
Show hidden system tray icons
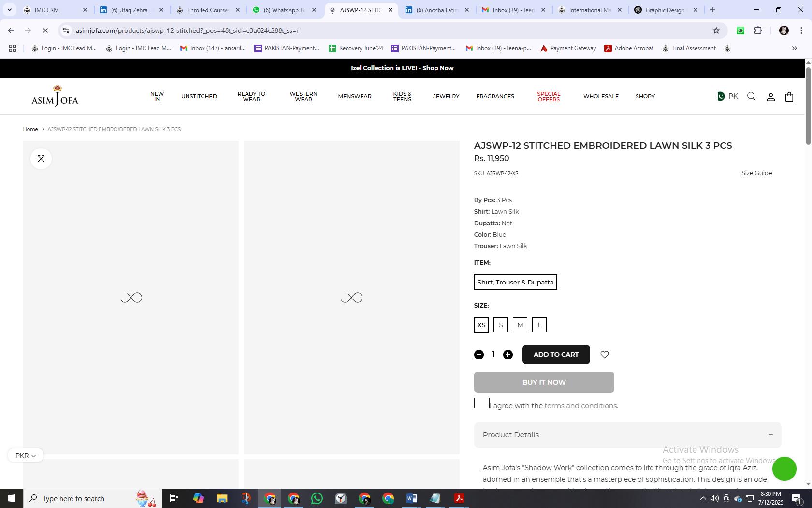click(703, 498)
